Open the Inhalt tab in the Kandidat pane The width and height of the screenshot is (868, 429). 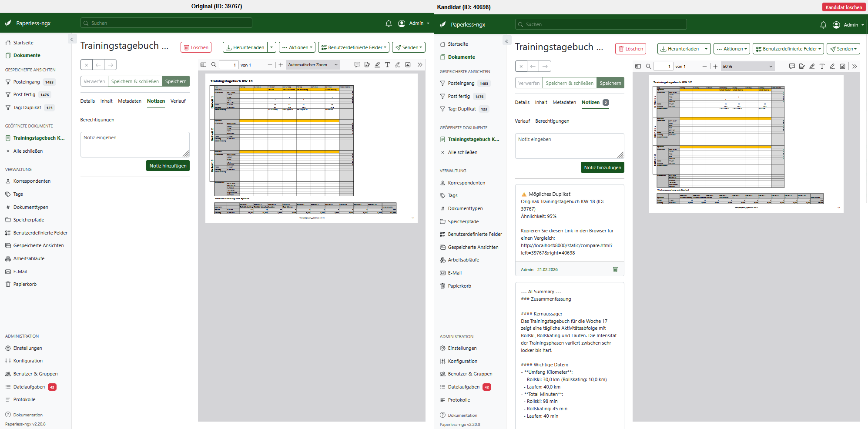coord(541,103)
